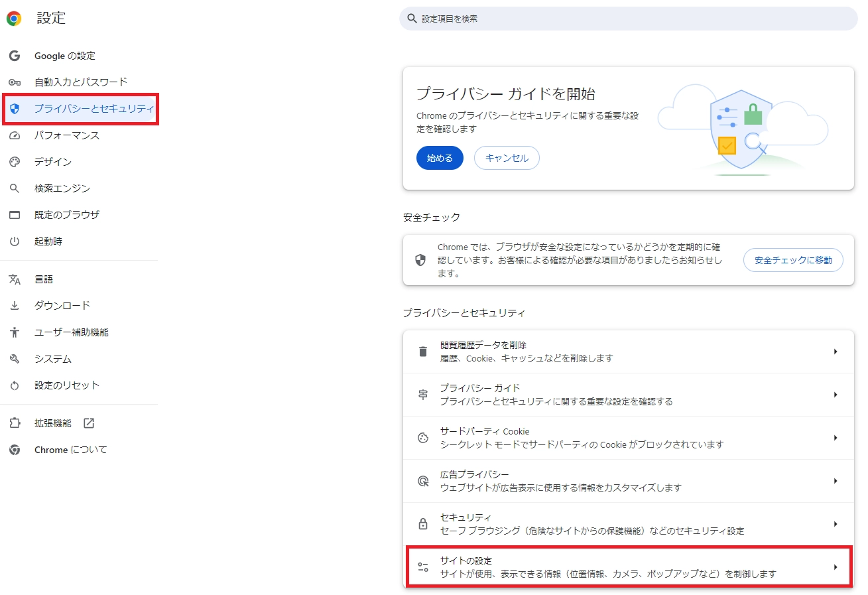Viewport: 868px width, 595px height.
Task: Open 閲覧履歴データを削除 row
Action: tap(628, 352)
